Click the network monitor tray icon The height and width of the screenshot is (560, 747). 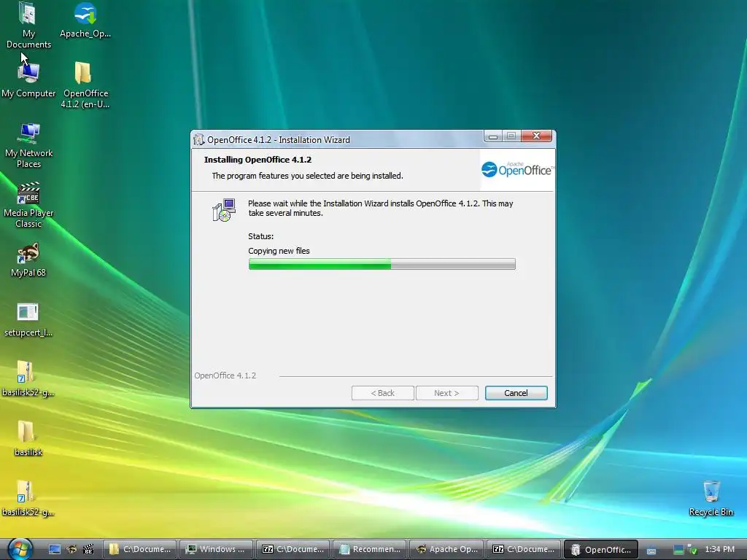click(x=678, y=550)
